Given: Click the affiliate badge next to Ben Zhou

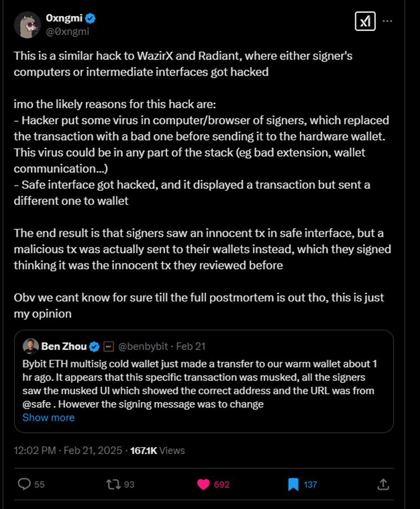Looking at the screenshot, I should click(x=109, y=346).
